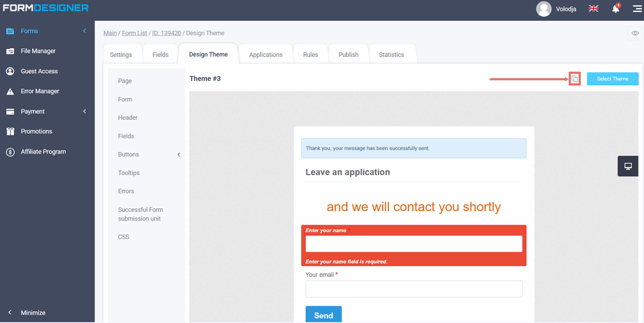Click the Promotions gift icon
644x323 pixels.
[x=10, y=131]
